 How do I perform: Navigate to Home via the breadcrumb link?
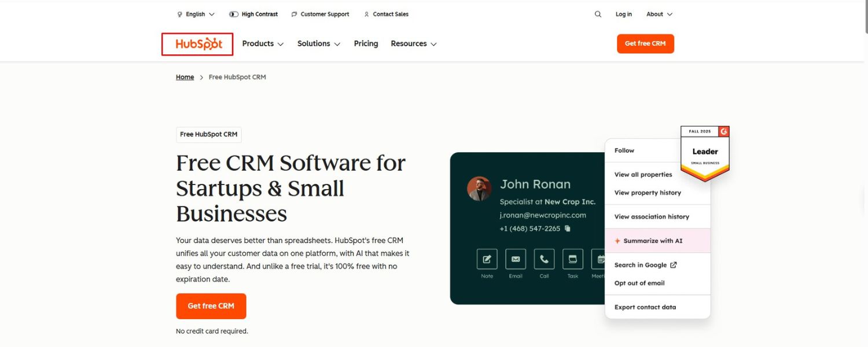point(185,76)
